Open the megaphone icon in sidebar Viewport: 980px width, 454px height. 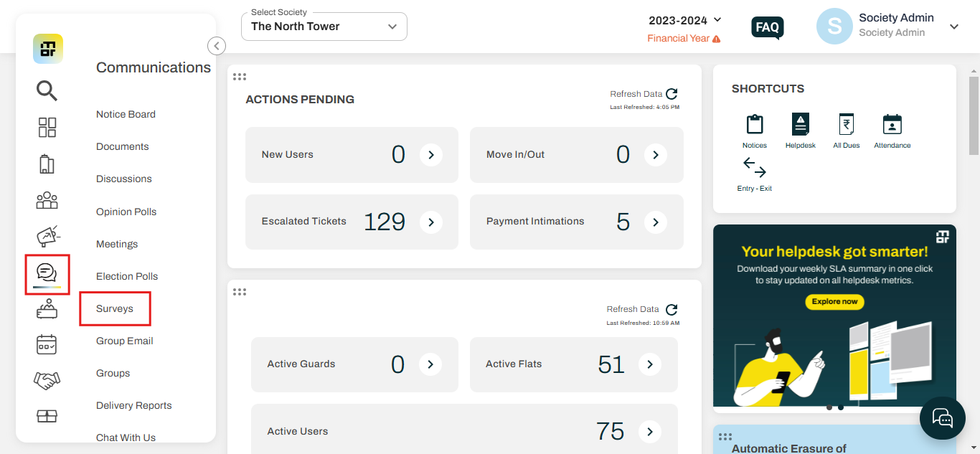47,237
